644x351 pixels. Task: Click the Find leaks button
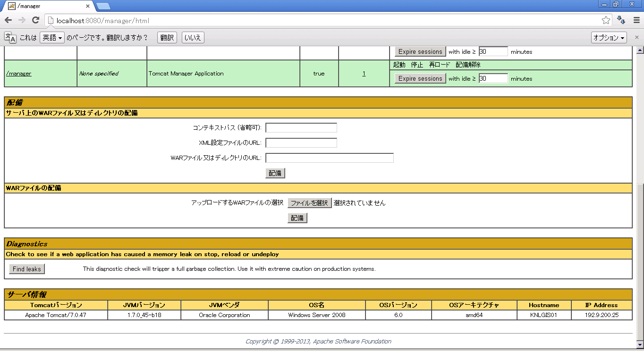tap(27, 269)
